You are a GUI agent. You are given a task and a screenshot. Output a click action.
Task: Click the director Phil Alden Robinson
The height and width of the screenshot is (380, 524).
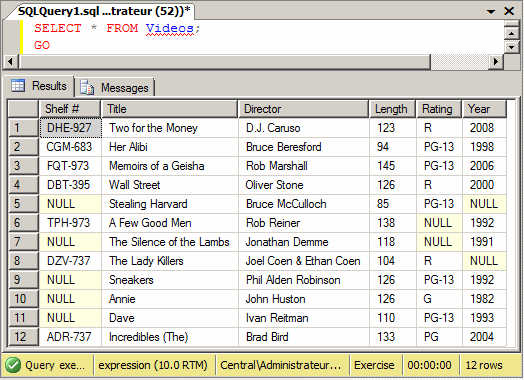(293, 280)
